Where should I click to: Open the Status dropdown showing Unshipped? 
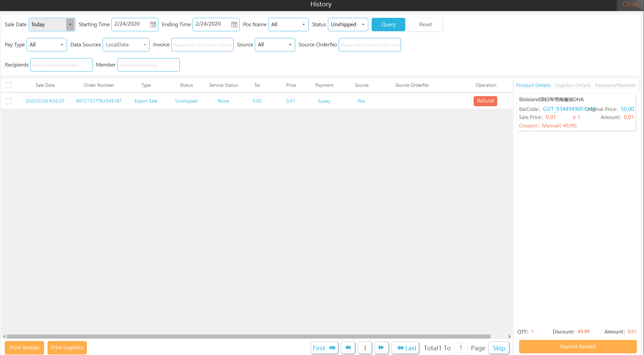[x=348, y=25]
